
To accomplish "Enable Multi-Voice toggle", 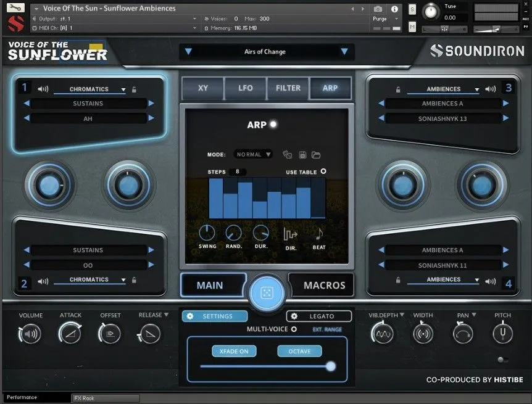I will tap(294, 329).
